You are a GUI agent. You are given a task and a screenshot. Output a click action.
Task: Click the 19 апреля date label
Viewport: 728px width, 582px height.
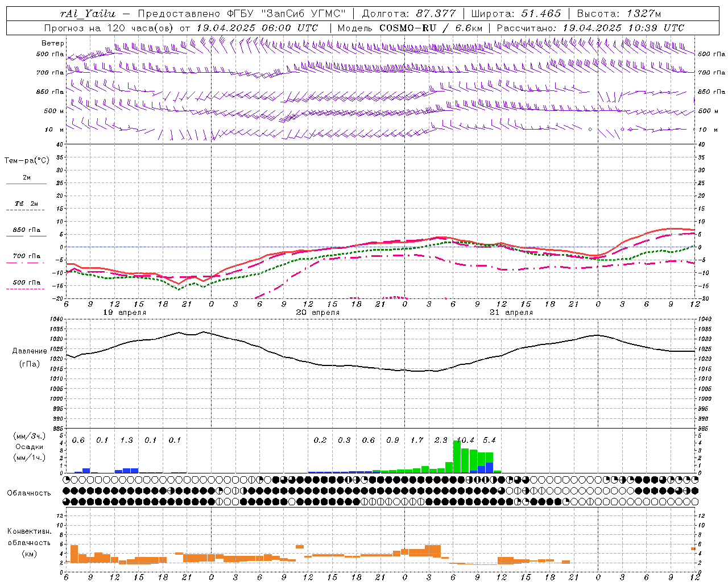point(125,313)
